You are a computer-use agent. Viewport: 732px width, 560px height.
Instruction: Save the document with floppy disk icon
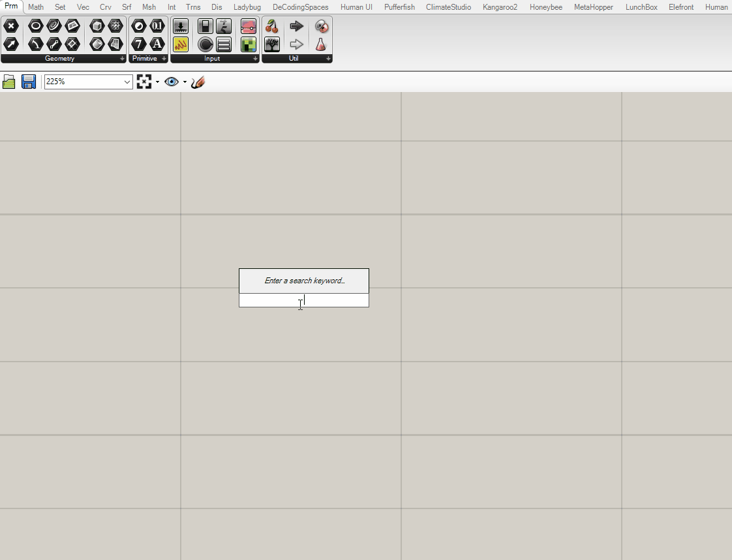pos(29,82)
